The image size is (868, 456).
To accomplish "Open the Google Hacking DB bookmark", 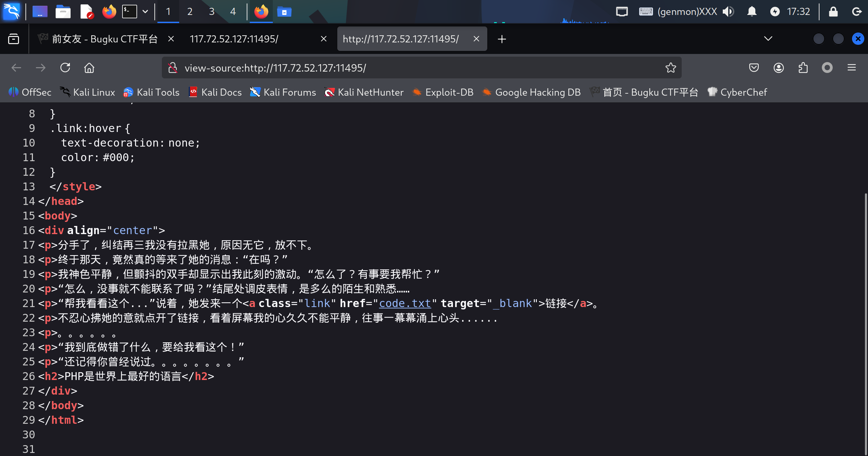I will 531,92.
